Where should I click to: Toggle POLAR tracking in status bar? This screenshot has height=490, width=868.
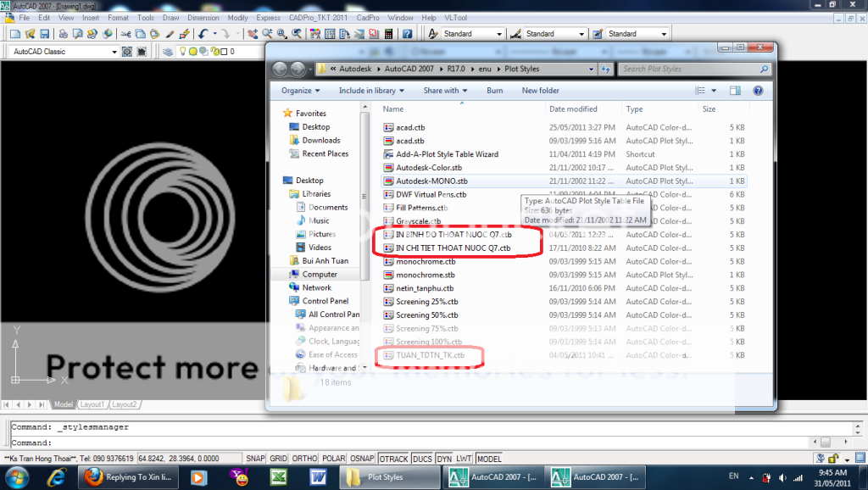pyautogui.click(x=334, y=459)
